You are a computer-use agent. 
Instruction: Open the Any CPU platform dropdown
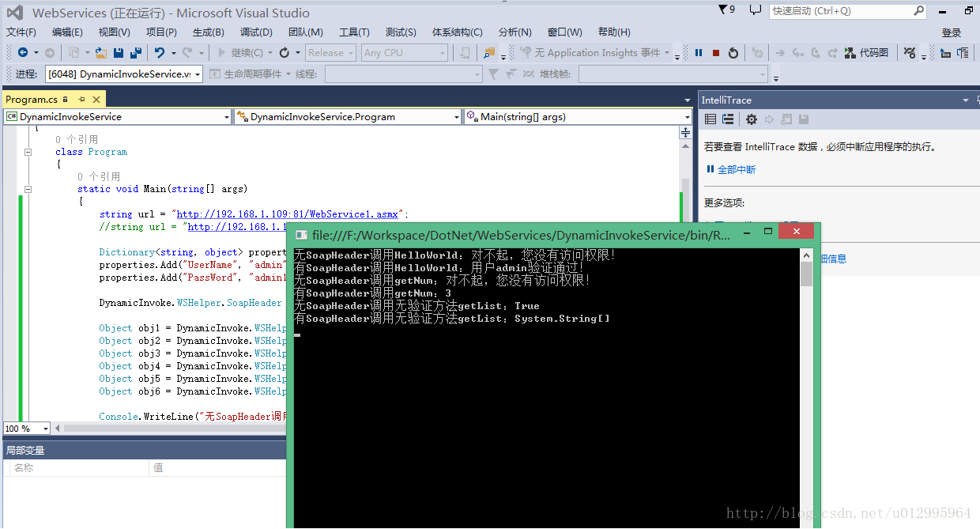pos(405,53)
